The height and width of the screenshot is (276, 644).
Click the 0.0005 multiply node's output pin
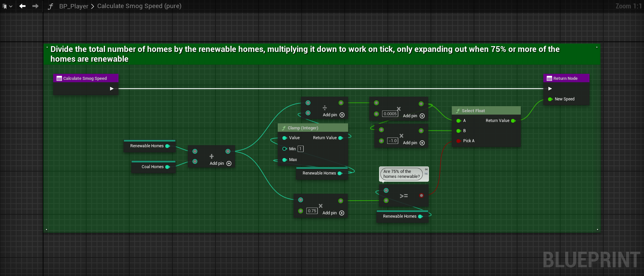[421, 104]
